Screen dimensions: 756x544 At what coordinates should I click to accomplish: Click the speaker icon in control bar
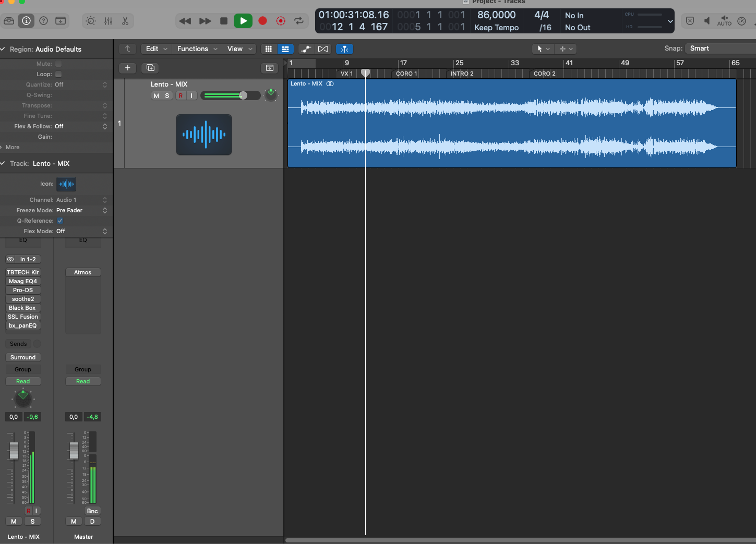707,21
